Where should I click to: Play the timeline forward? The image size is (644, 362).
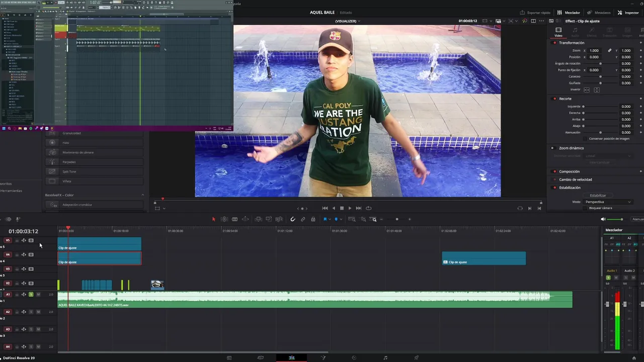350,208
